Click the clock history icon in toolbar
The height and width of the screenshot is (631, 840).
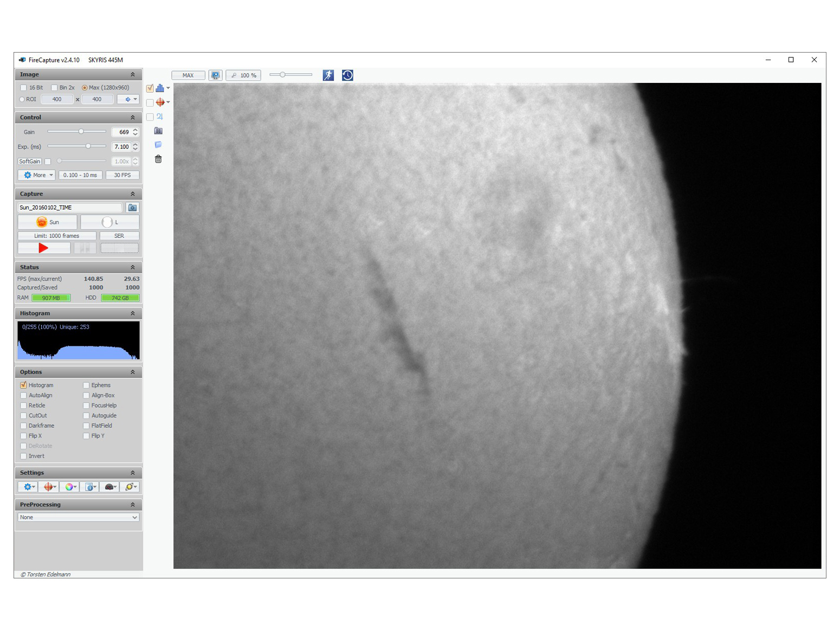347,75
